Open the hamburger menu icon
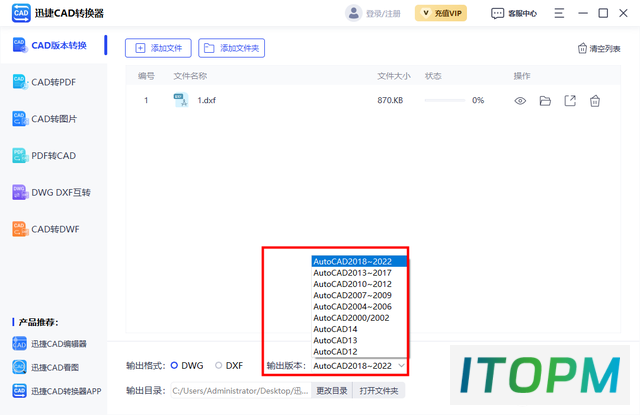This screenshot has width=640, height=415. (559, 13)
